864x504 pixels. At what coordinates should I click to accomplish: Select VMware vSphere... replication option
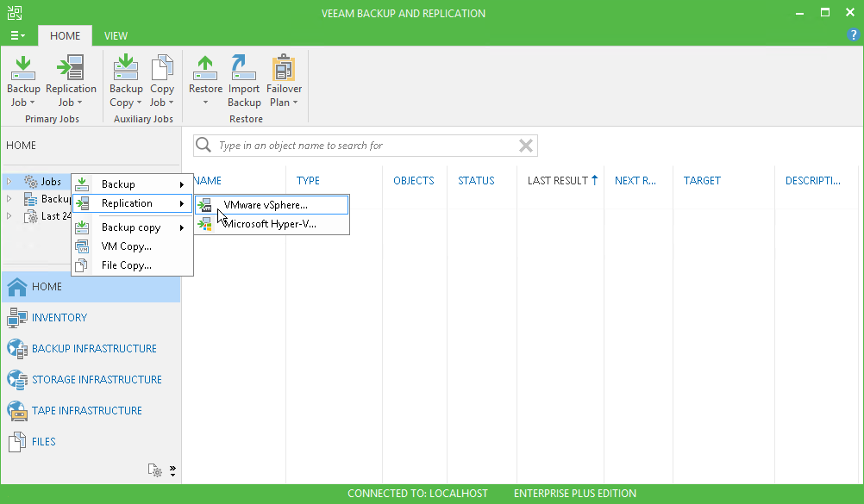[272, 205]
